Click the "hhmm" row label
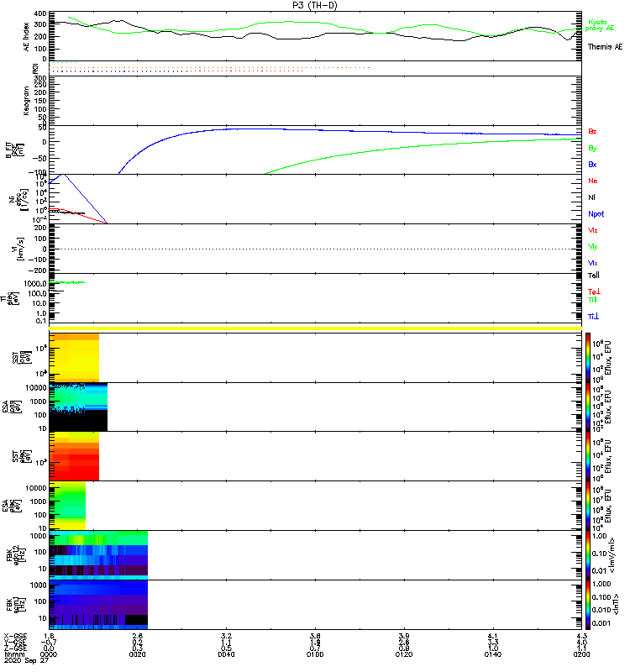 pos(14,654)
